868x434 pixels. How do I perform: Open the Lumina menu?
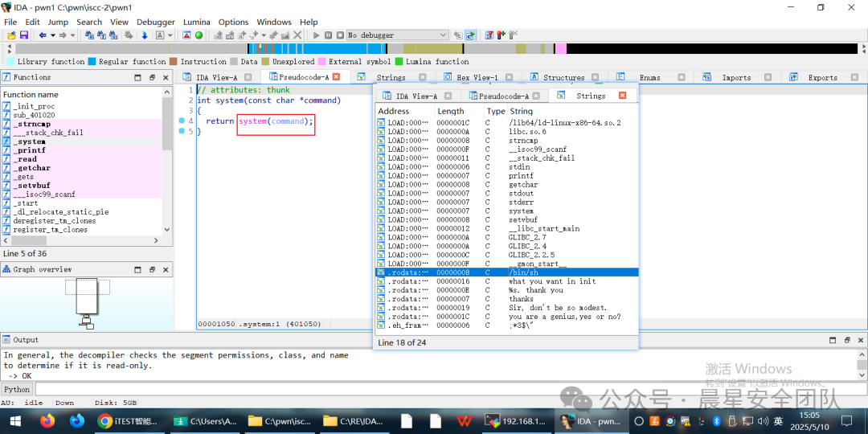(197, 23)
